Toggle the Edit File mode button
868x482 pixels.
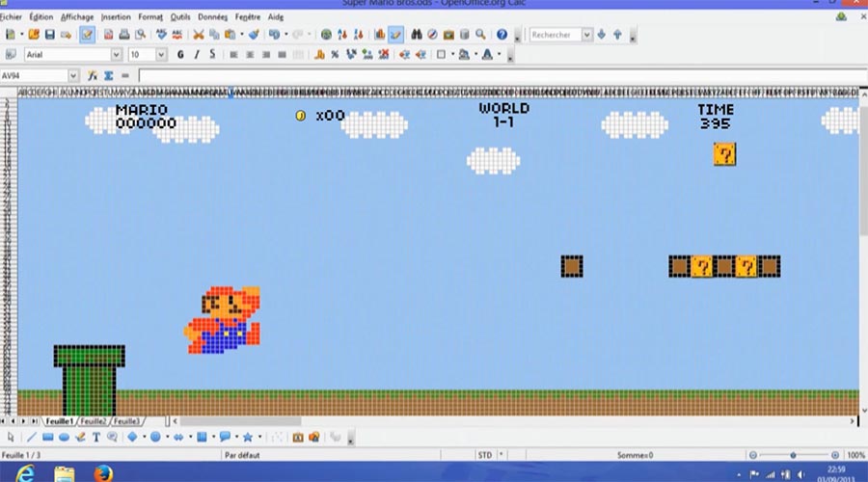point(88,35)
